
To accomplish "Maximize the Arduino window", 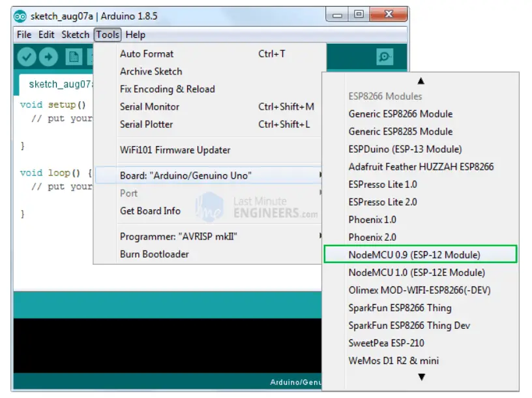I will tap(359, 14).
